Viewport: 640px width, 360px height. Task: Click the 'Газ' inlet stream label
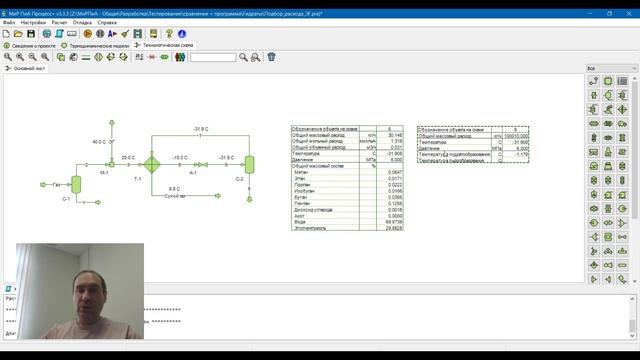coord(56,184)
